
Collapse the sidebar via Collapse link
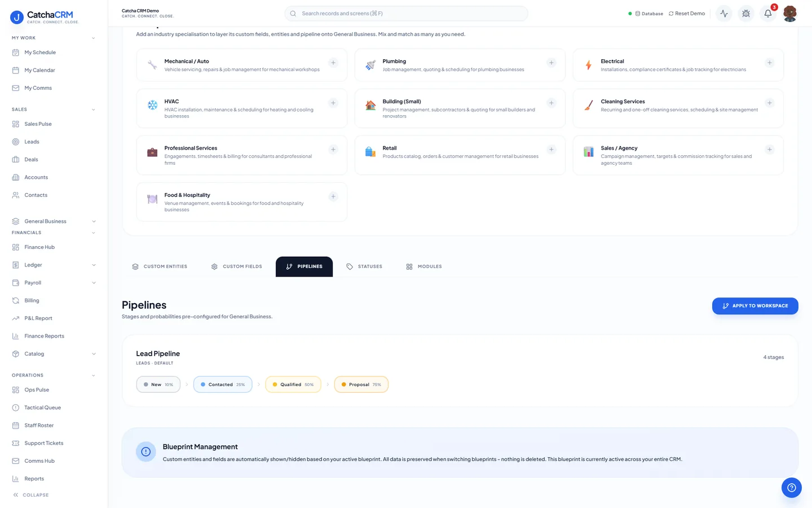30,495
